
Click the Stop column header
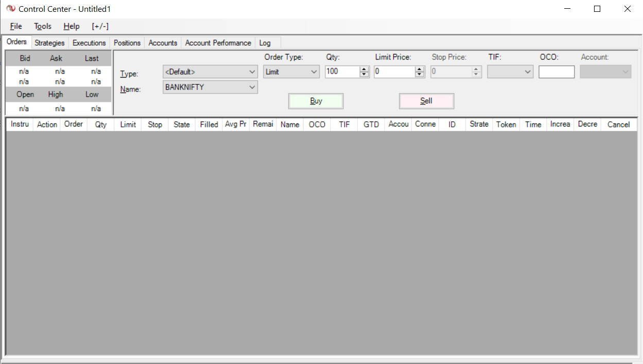(x=155, y=124)
